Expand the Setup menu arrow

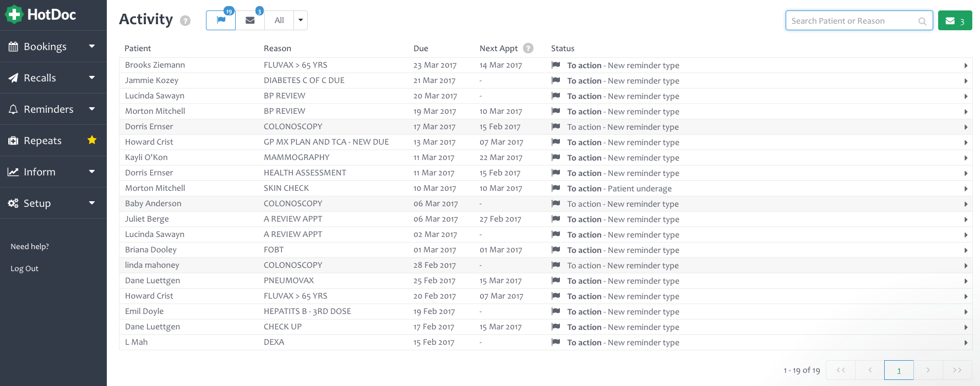[92, 203]
